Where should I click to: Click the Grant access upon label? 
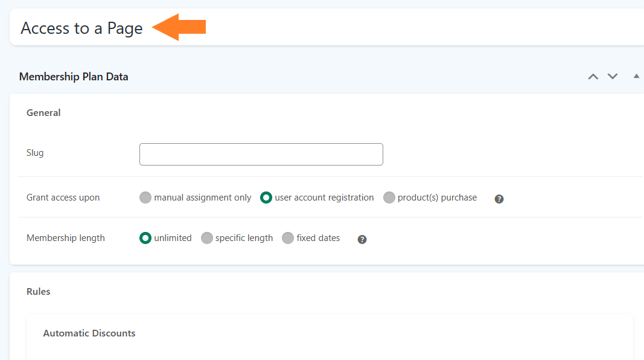(x=63, y=198)
